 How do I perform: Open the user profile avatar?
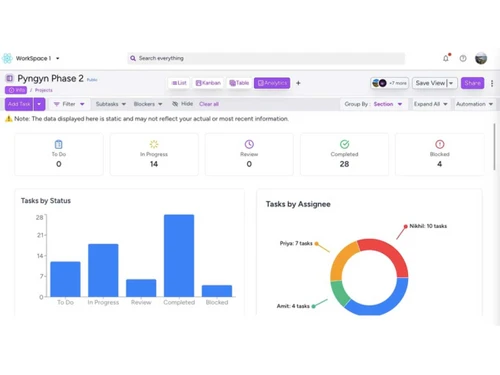[x=481, y=58]
